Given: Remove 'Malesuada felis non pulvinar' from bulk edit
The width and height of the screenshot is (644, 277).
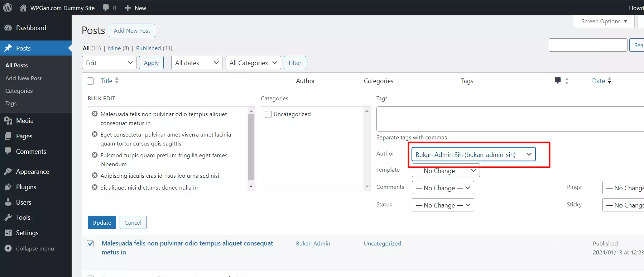Looking at the screenshot, I should tap(95, 114).
